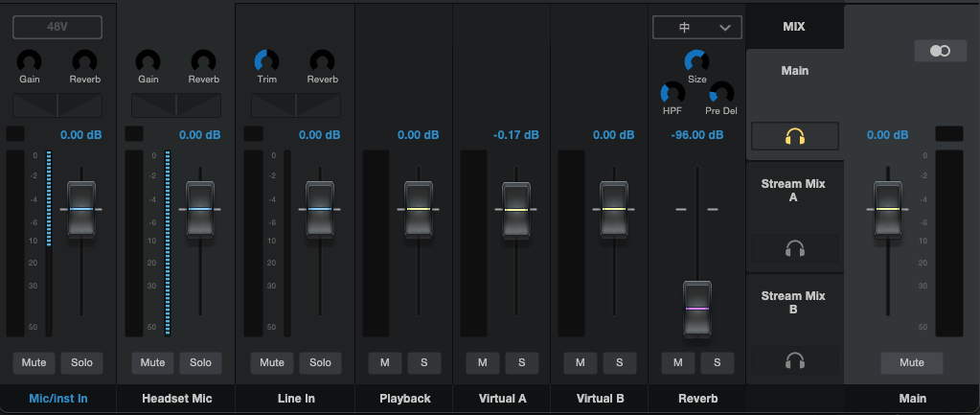Mute the Mic/inst In channel

pos(34,363)
